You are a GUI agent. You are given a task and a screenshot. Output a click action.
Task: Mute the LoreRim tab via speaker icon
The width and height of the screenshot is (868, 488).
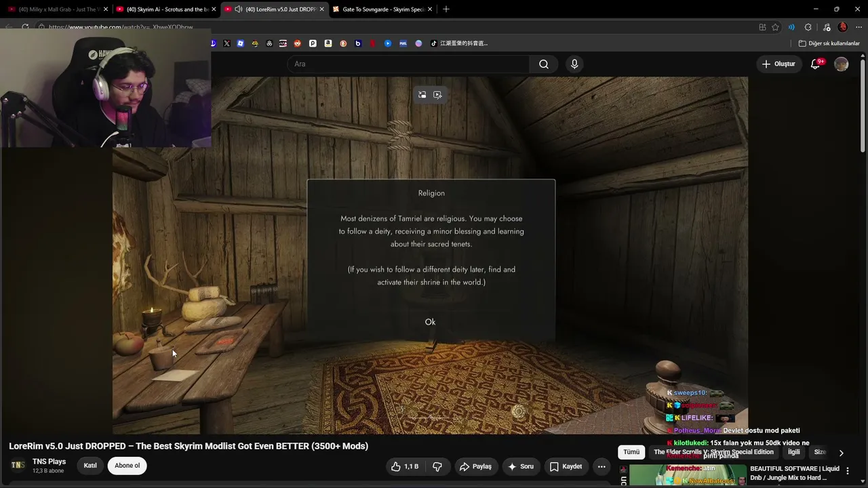[238, 9]
